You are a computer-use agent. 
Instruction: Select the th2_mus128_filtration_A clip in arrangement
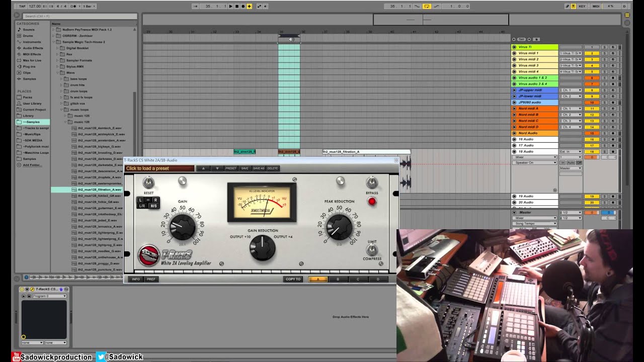pyautogui.click(x=366, y=151)
